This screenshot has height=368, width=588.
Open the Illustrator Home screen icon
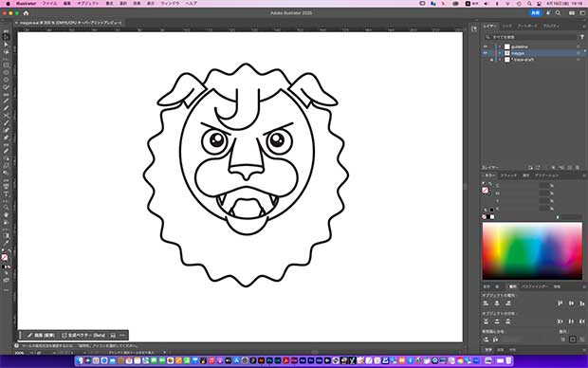(26, 13)
